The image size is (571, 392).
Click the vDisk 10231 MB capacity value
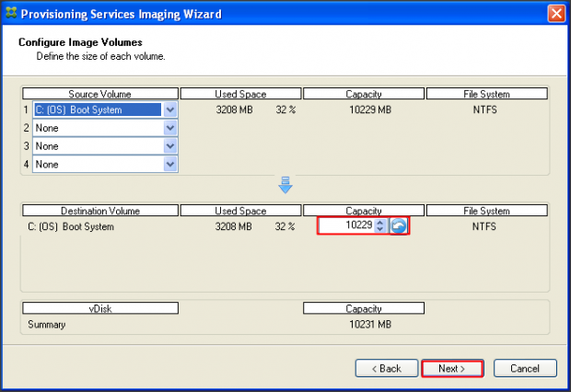[x=370, y=324]
